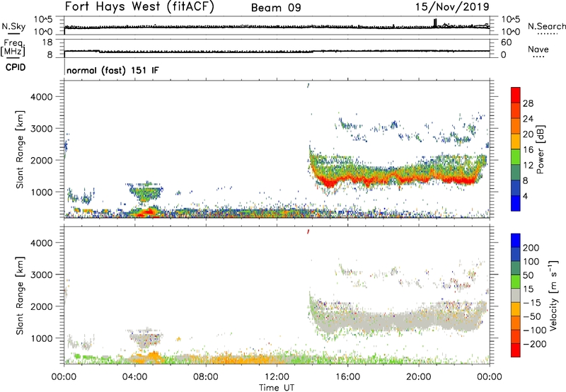Click 'Slant Range [km]' label of velocity panel
The width and height of the screenshot is (566, 392).
click(20, 296)
